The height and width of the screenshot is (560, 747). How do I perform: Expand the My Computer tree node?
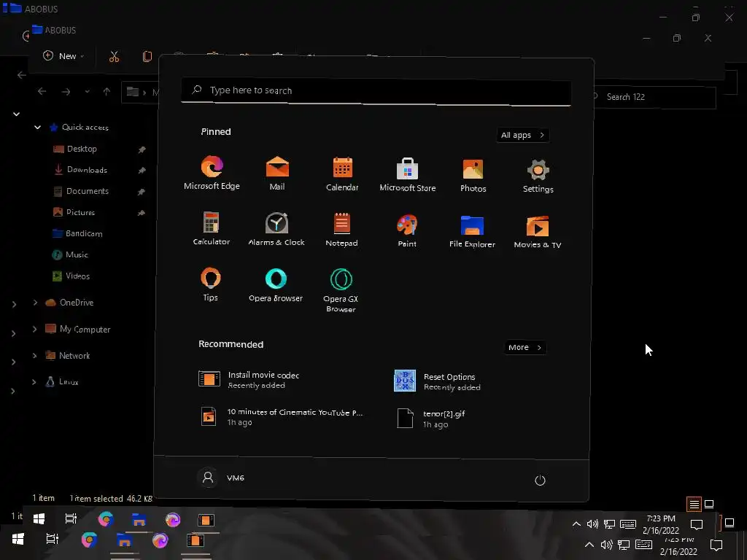[x=34, y=329]
